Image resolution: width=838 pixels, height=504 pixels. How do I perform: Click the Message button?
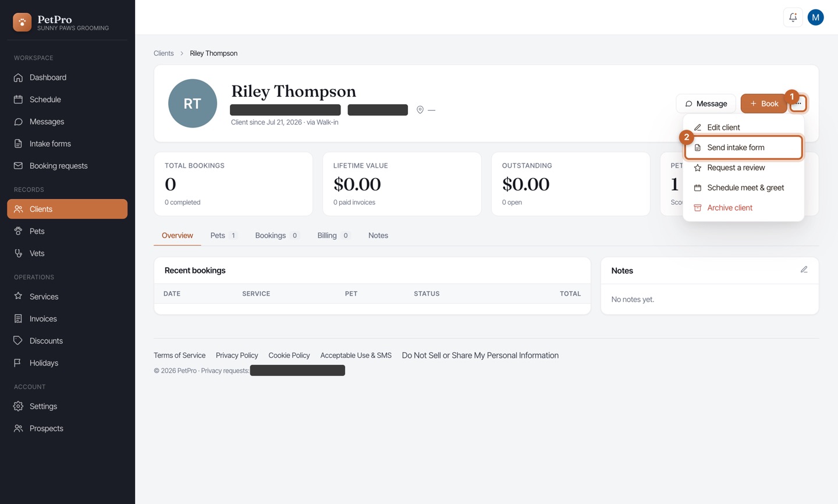coord(706,104)
